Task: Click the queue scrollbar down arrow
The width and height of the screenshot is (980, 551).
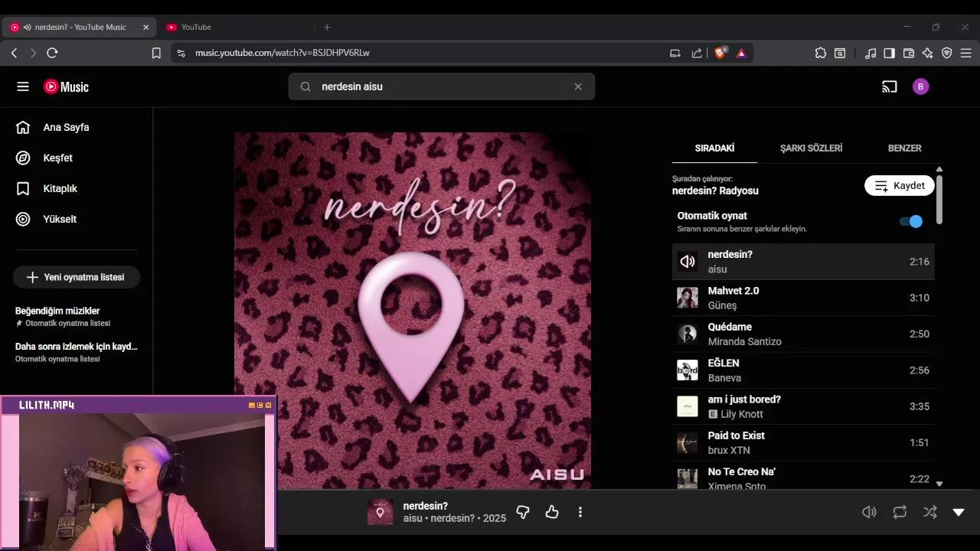Action: (939, 484)
